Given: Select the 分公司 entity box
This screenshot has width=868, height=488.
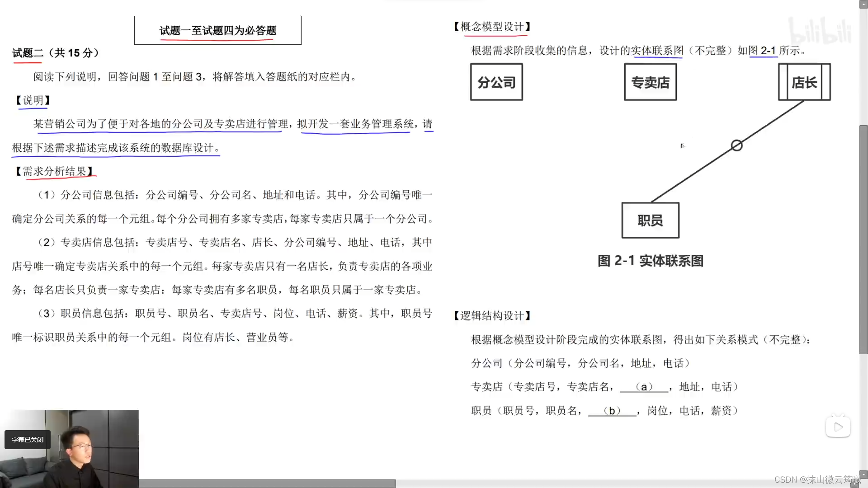Looking at the screenshot, I should tap(496, 82).
